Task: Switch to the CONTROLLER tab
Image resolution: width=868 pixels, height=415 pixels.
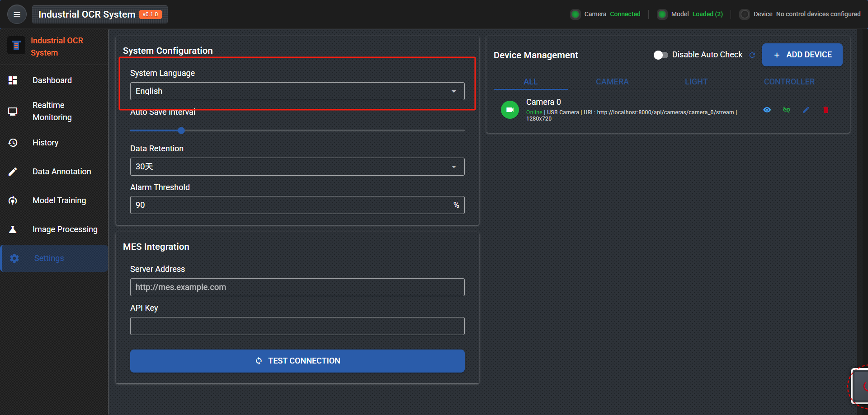Action: (789, 82)
